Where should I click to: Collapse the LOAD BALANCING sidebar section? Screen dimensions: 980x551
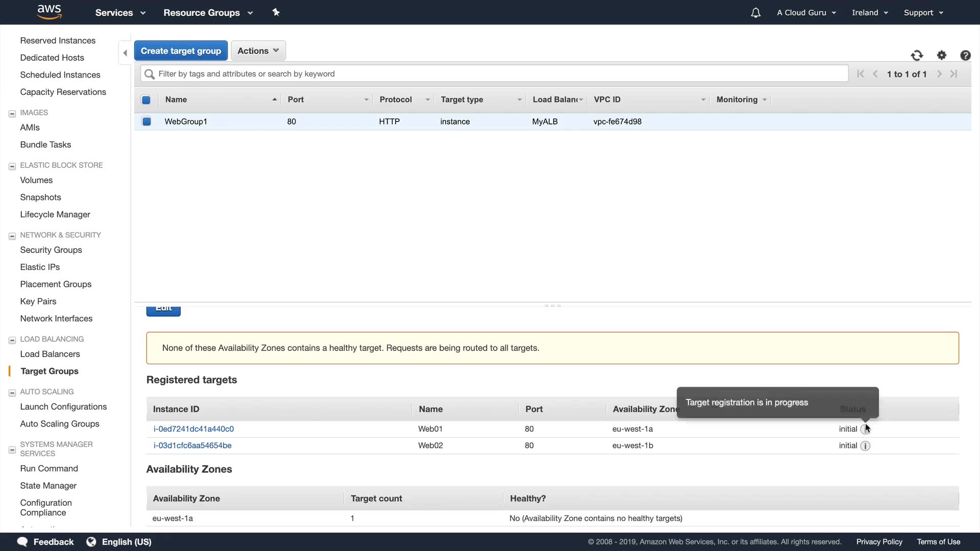pyautogui.click(x=12, y=340)
